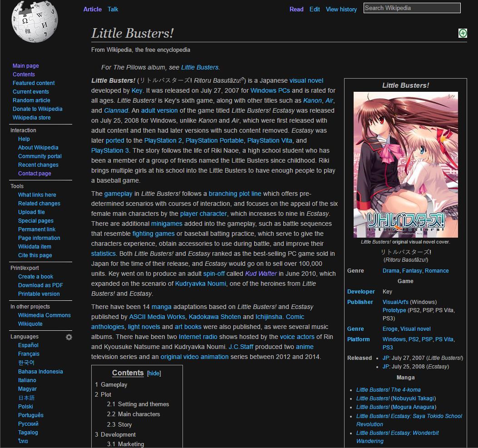
Task: Click the Eroge genre link
Action: tap(390, 329)
